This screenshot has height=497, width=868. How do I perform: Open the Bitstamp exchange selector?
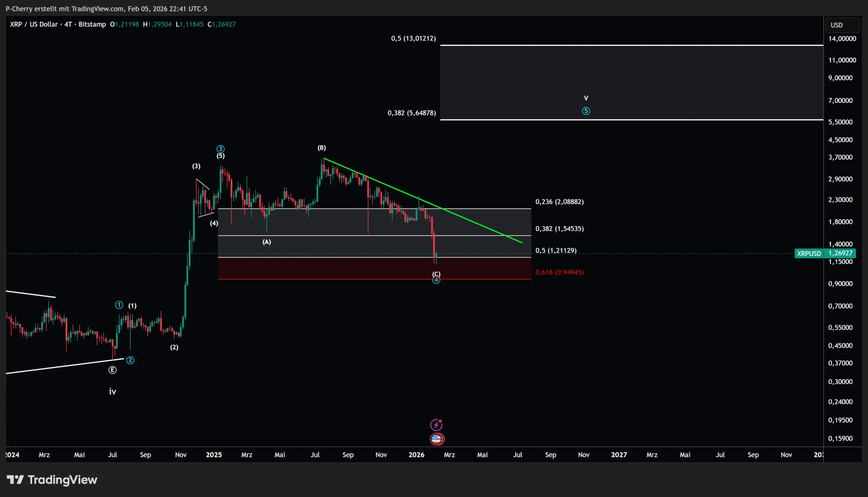(x=92, y=24)
